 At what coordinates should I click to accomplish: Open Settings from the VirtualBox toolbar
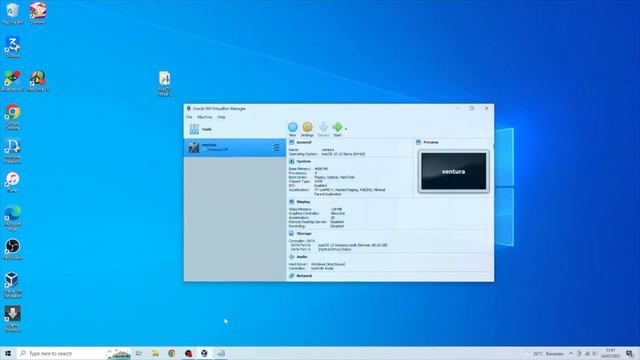307,127
